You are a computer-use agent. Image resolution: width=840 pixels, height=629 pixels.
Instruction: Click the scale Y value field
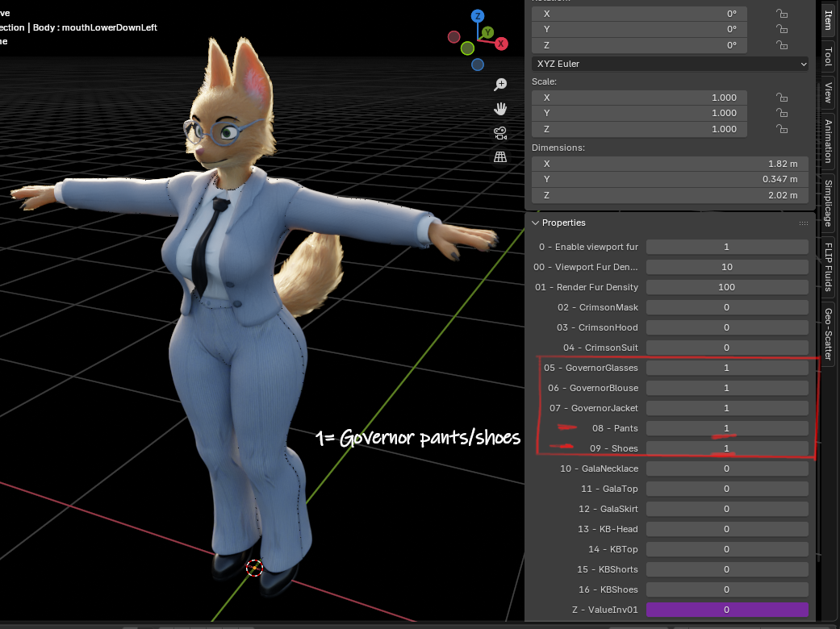click(639, 113)
